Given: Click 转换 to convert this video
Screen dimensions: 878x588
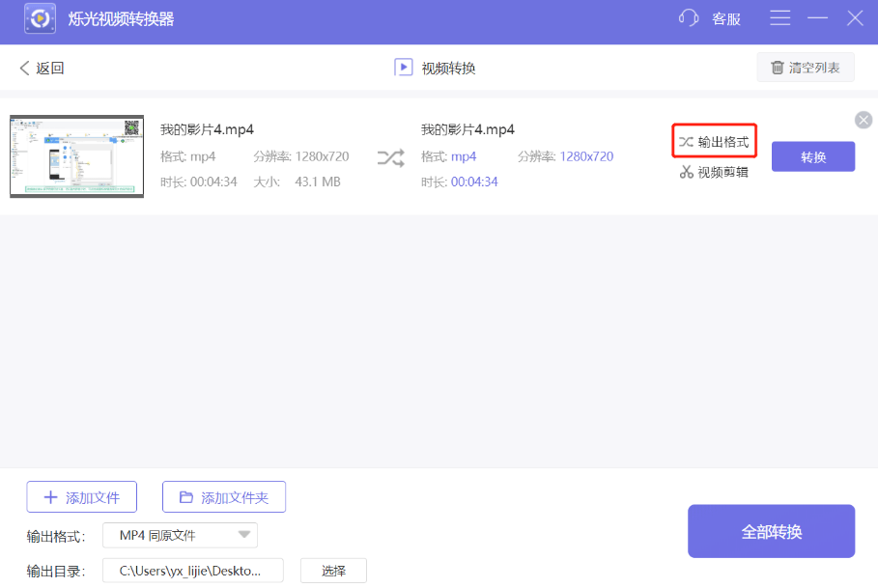Looking at the screenshot, I should click(812, 156).
